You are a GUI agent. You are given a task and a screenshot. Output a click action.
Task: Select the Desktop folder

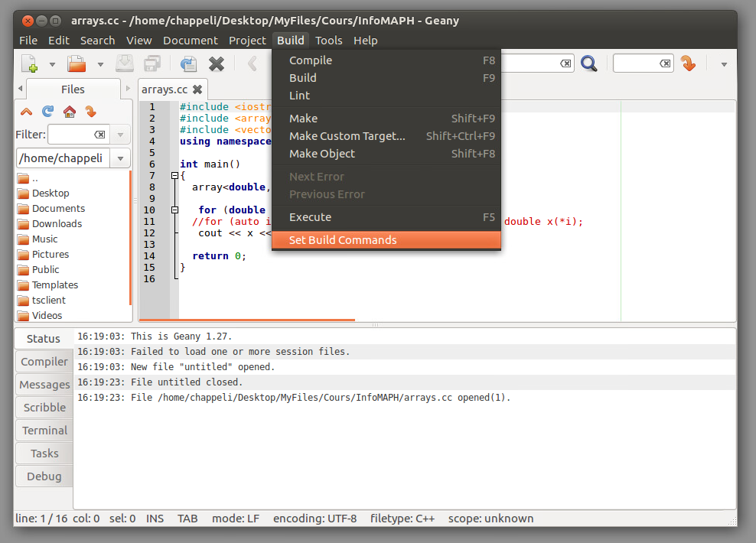click(73, 193)
